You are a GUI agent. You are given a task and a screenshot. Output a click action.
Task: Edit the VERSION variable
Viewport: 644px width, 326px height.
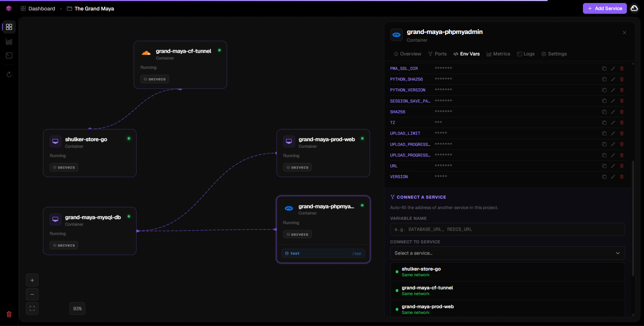click(613, 177)
